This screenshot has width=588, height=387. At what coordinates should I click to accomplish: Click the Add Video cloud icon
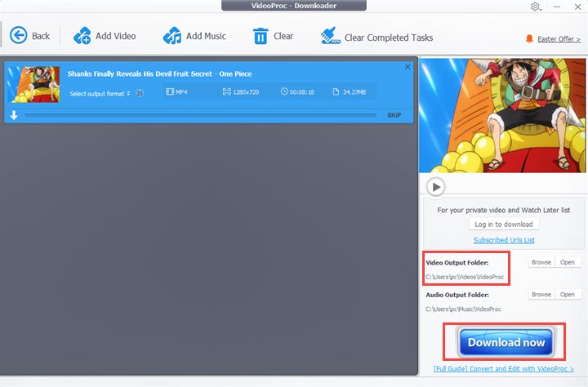82,36
